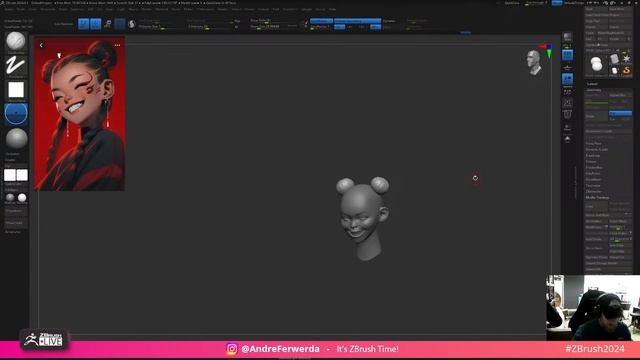Open the three-dot menu on reference image

coord(118,45)
